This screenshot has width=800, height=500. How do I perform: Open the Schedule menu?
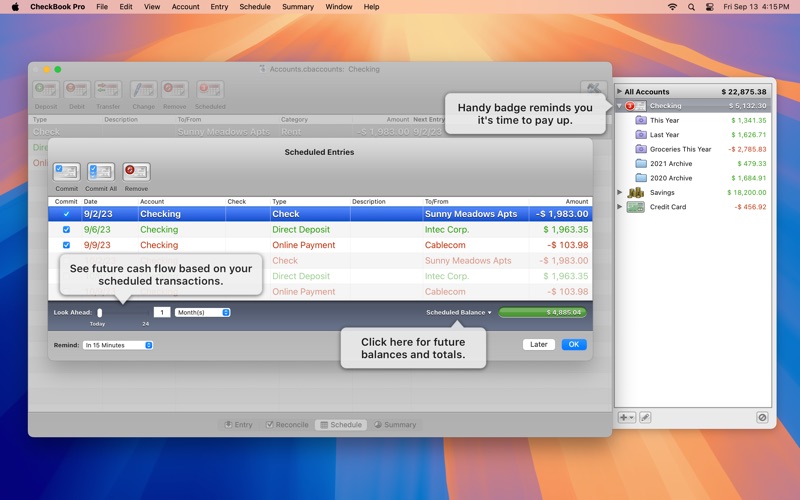(x=255, y=7)
